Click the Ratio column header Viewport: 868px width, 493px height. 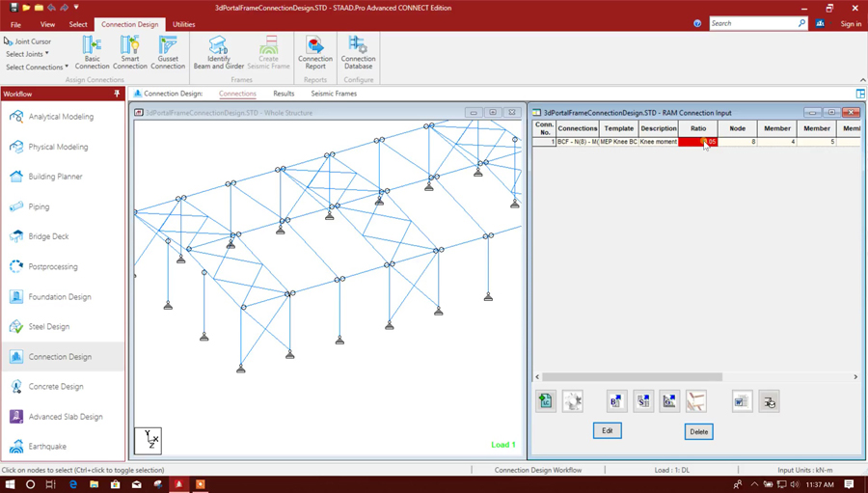[x=698, y=128]
